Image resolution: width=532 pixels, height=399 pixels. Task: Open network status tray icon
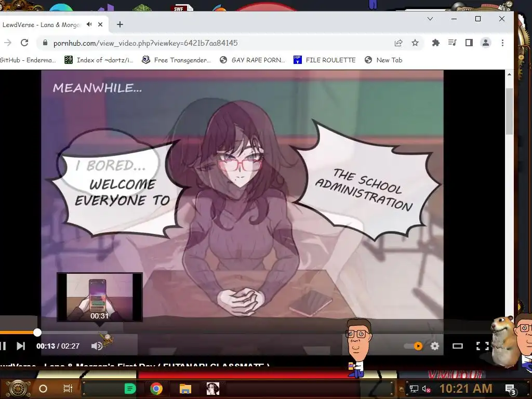(x=414, y=389)
